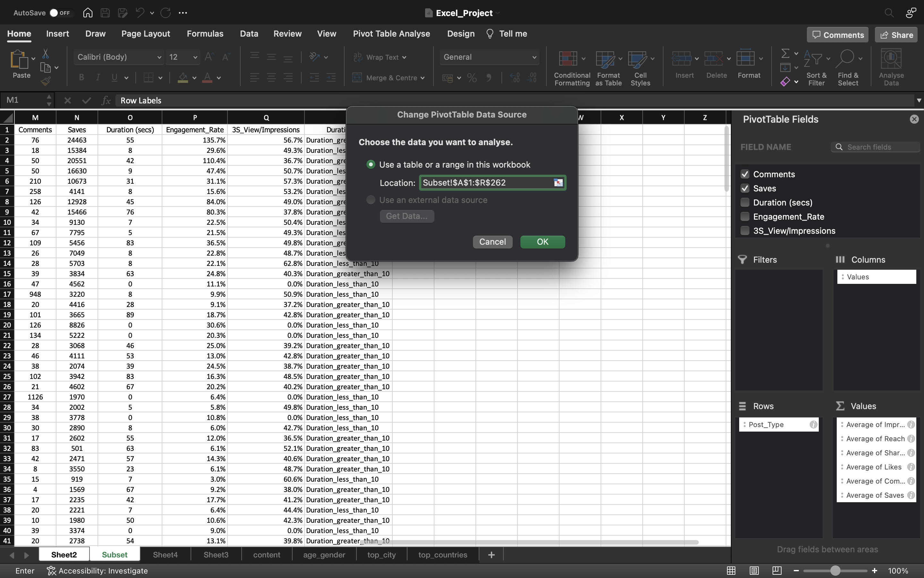Open the Undo history dropdown arrow
Screen dimensions: 924x578
coord(152,13)
